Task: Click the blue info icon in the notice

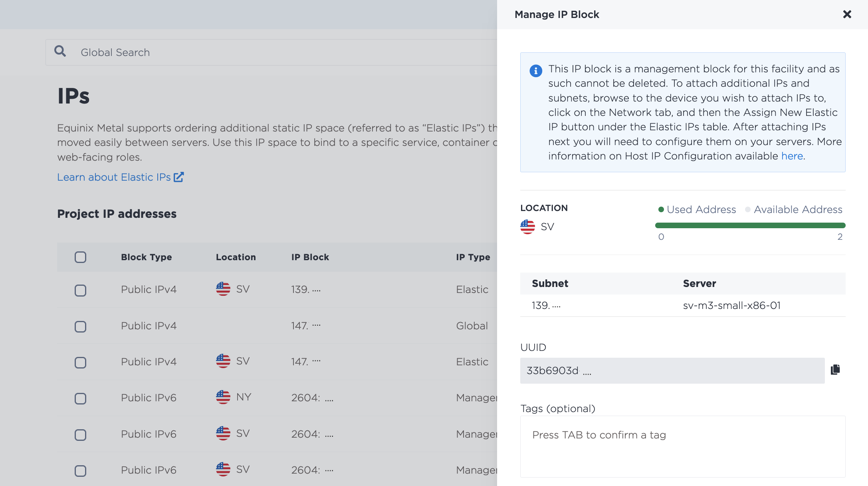Action: 536,71
